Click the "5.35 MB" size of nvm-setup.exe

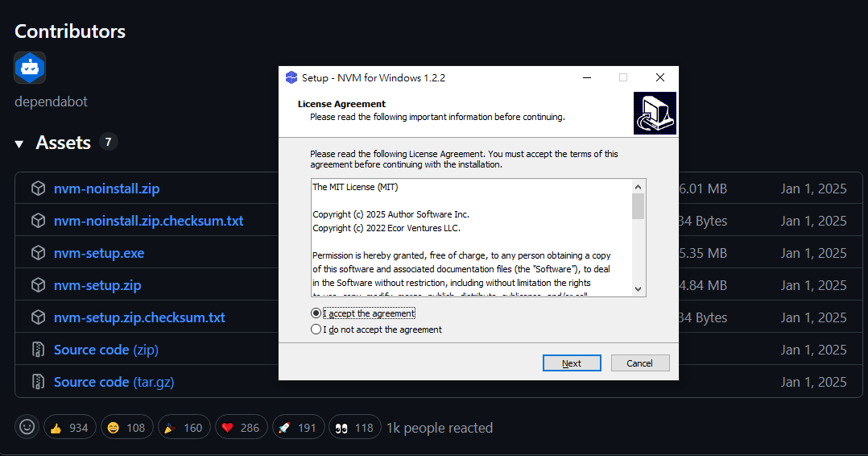pos(702,253)
